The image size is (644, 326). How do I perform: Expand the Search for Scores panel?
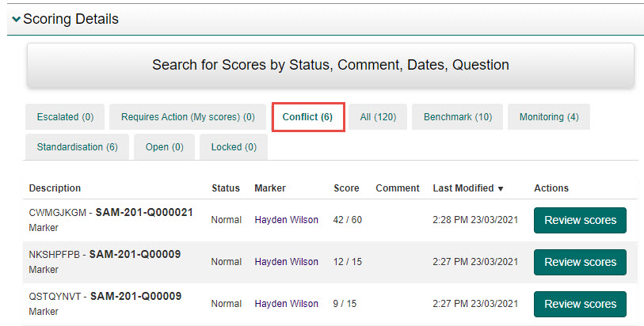(330, 65)
